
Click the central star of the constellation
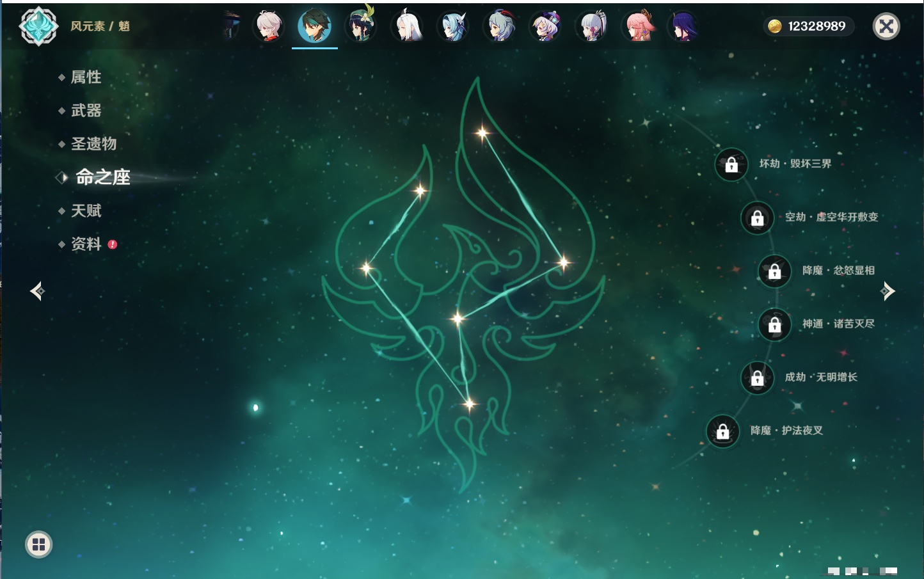tap(458, 319)
